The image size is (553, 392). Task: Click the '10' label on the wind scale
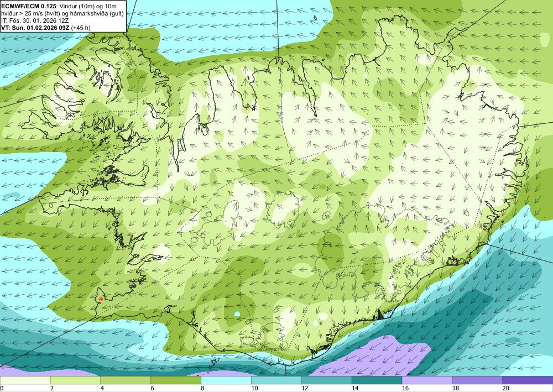tap(254, 389)
